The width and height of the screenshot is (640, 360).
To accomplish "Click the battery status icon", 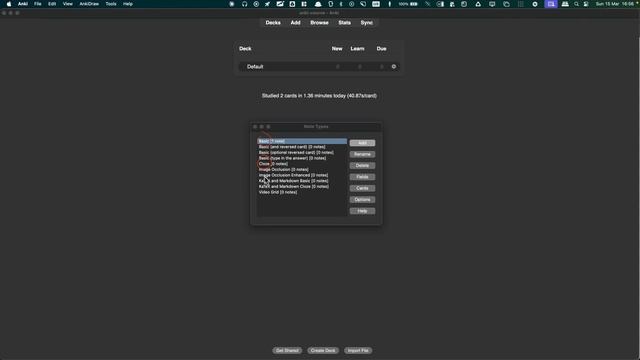I will [414, 4].
